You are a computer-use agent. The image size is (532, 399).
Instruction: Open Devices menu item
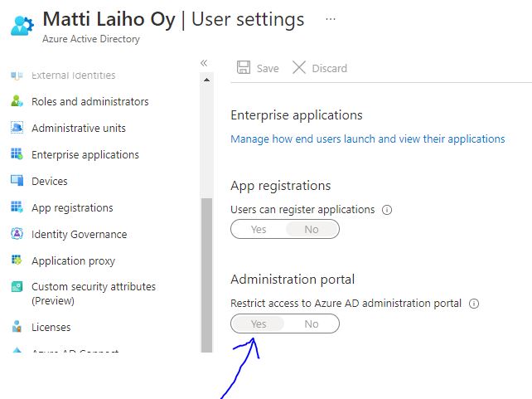(x=50, y=181)
